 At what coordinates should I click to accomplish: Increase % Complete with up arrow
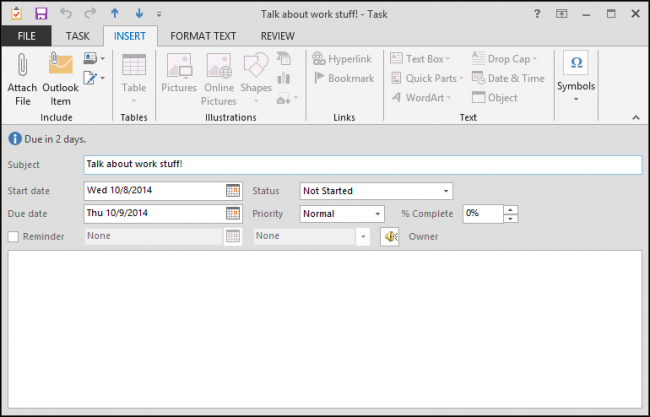click(511, 209)
